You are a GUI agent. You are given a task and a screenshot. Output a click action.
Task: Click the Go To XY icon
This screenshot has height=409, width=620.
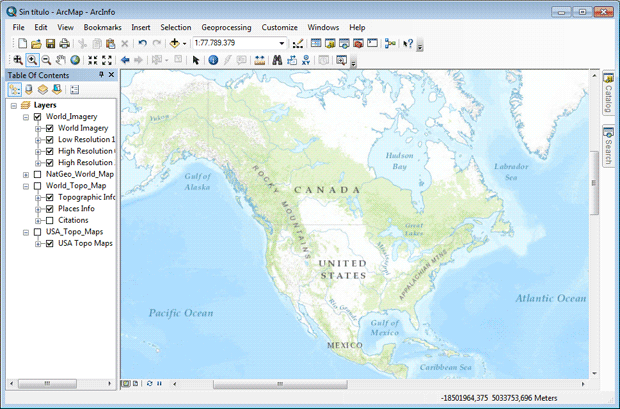pyautogui.click(x=306, y=60)
